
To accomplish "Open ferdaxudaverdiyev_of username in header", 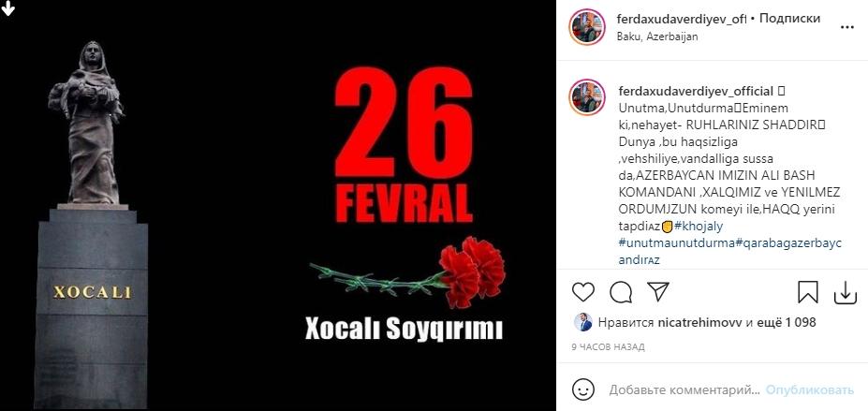I will [682, 19].
